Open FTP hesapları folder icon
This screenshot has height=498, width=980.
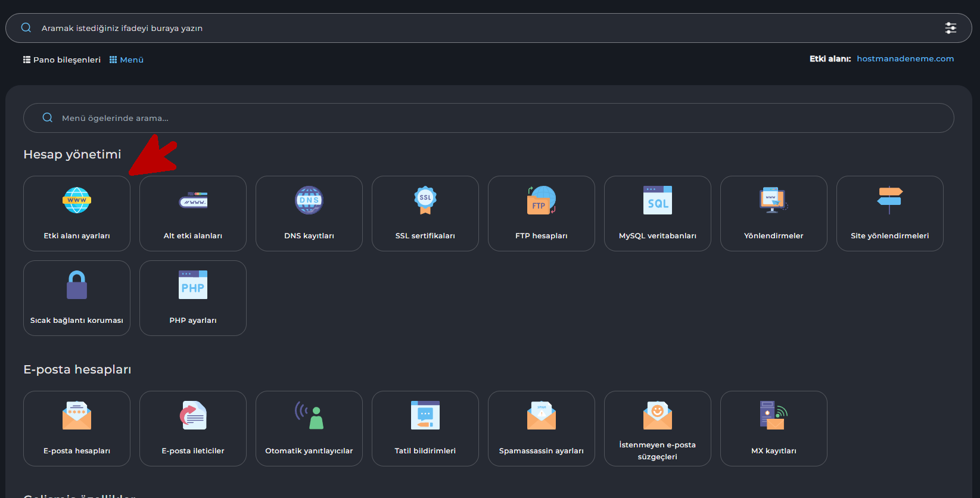542,200
